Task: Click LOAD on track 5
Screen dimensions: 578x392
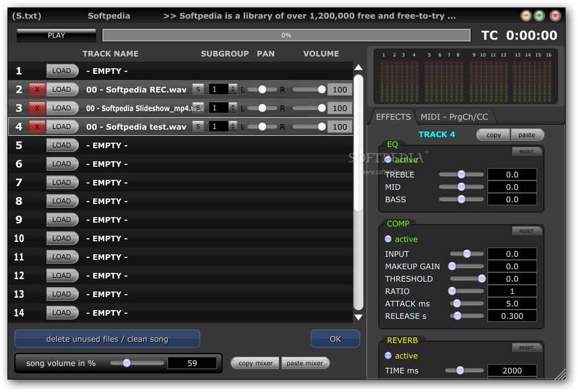Action: point(62,145)
